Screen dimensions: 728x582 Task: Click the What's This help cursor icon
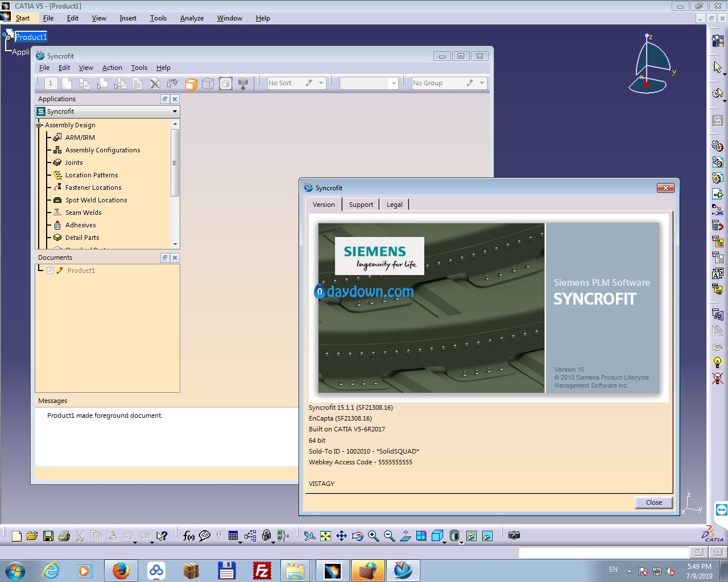[x=162, y=536]
